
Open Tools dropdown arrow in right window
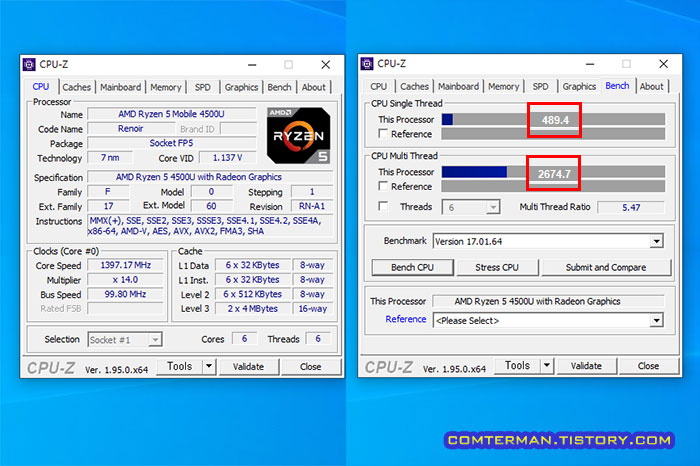547,366
